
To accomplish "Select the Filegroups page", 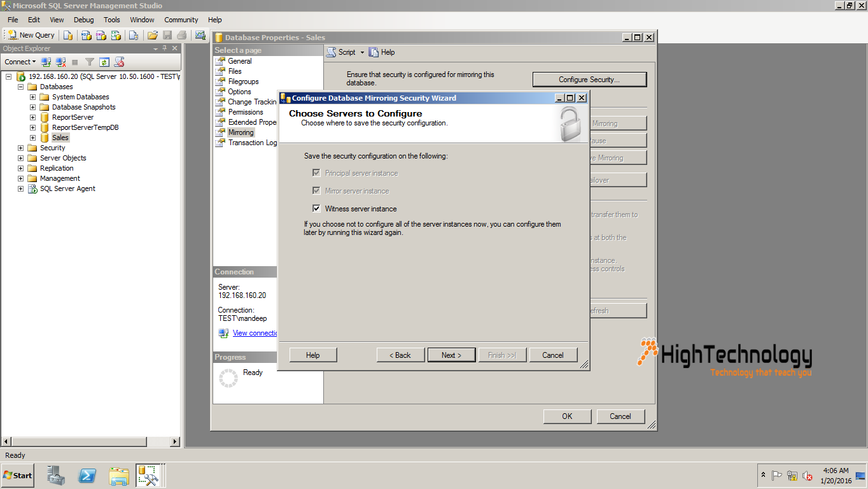I will [243, 81].
